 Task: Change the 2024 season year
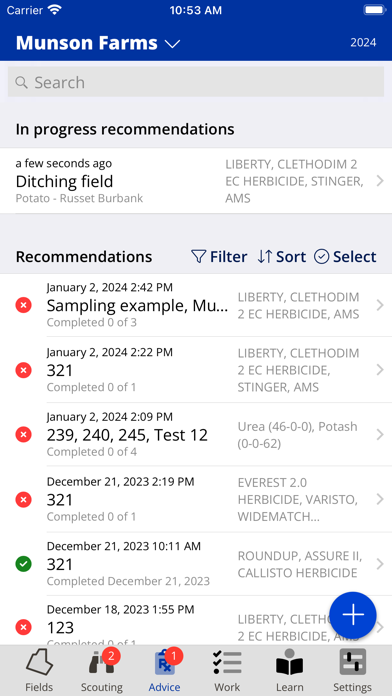tap(363, 43)
